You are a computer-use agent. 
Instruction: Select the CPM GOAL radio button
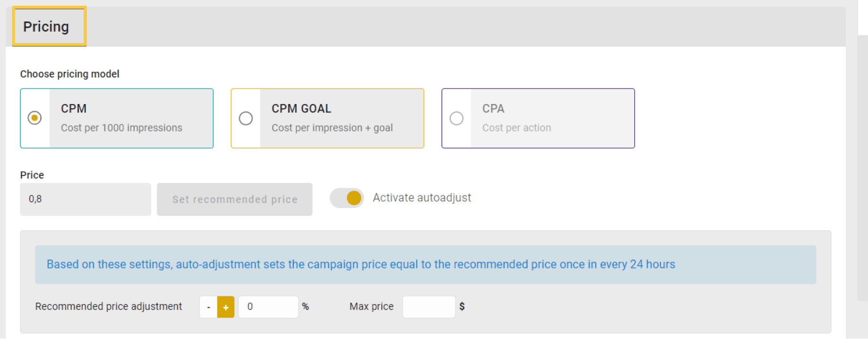[246, 118]
